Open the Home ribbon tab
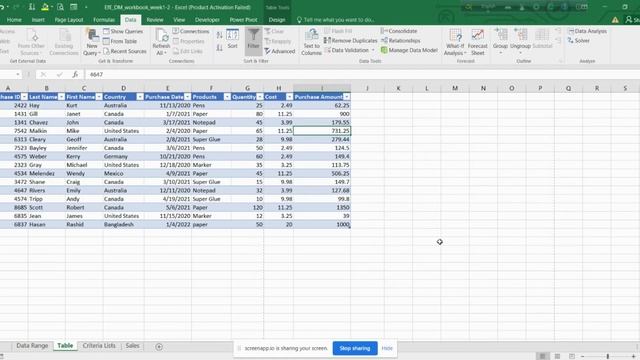Viewport: 640px width, 360px height. (14, 20)
